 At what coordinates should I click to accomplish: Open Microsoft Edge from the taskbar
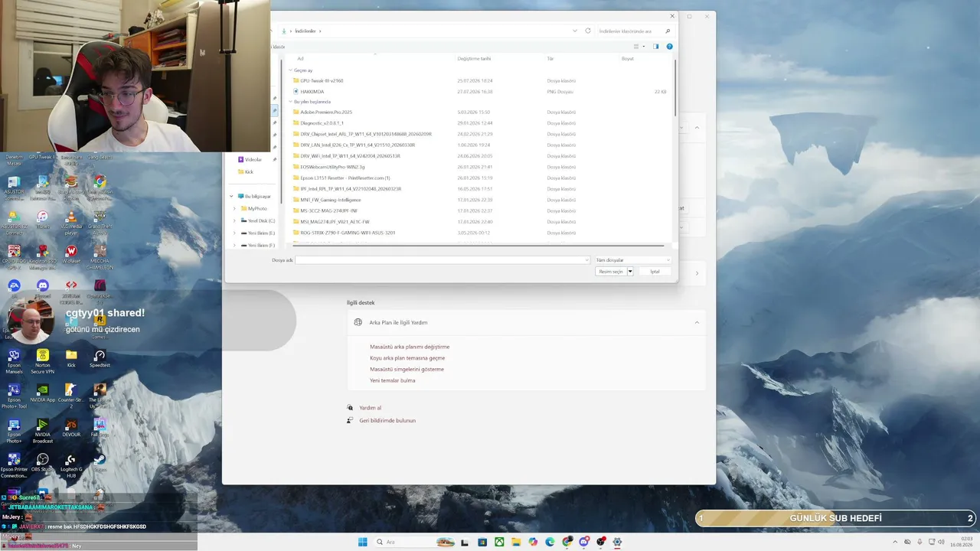point(550,542)
